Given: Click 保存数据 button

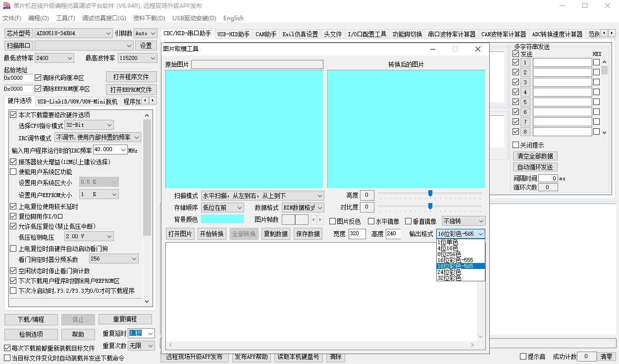Looking at the screenshot, I should 308,234.
